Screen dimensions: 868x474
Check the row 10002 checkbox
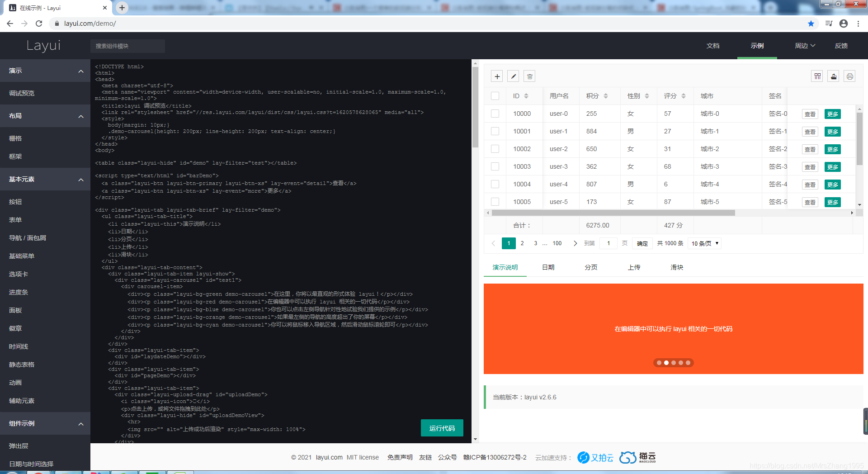495,149
